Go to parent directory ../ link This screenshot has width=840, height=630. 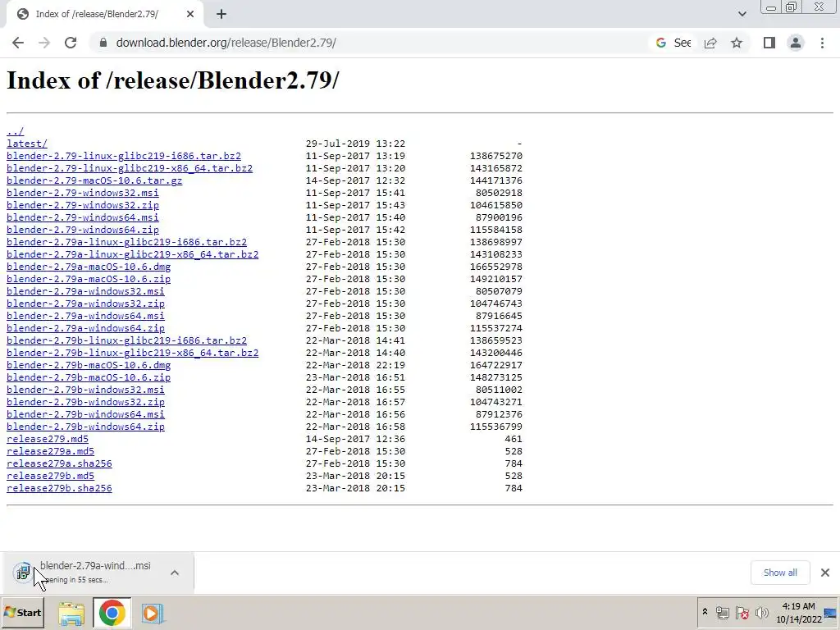coord(15,131)
